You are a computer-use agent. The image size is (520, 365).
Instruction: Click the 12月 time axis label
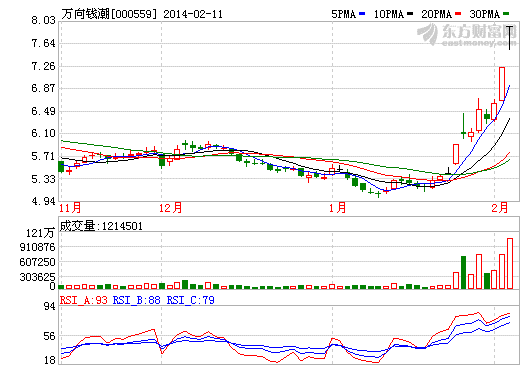(x=170, y=208)
